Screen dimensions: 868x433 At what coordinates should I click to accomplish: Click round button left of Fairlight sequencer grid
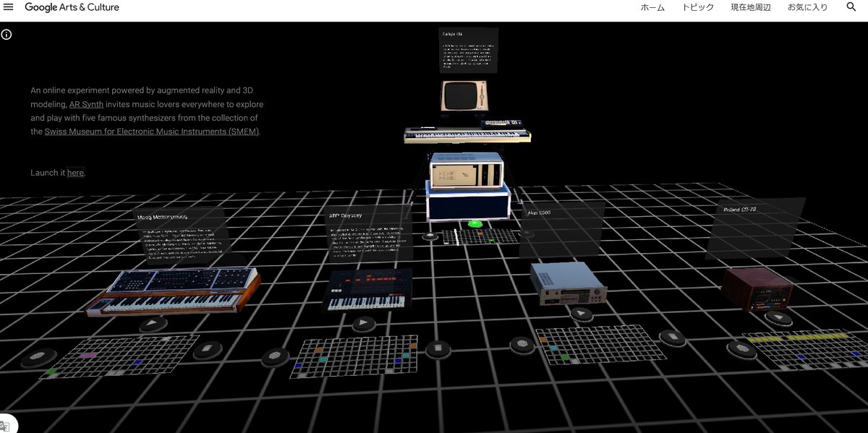click(x=430, y=236)
